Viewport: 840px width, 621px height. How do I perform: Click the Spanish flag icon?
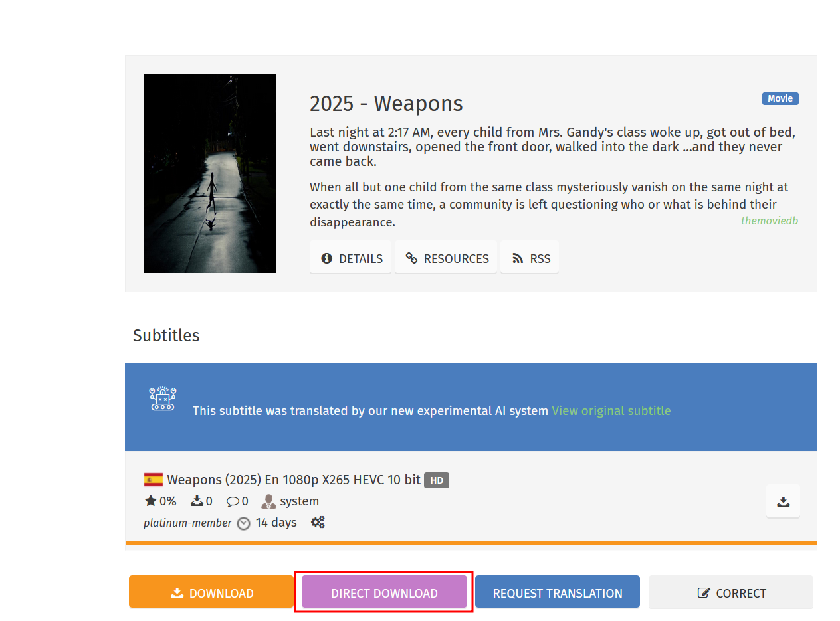coord(154,480)
